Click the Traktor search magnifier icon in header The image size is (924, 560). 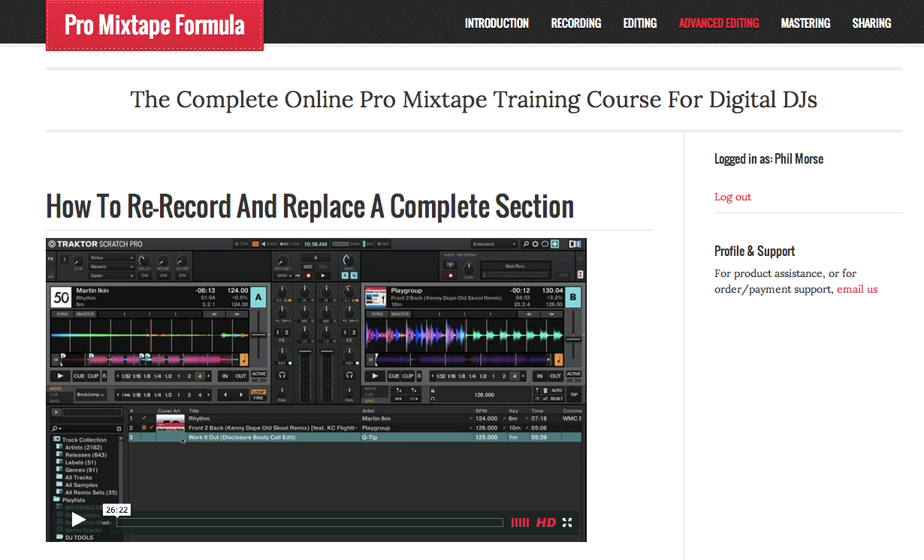point(527,244)
